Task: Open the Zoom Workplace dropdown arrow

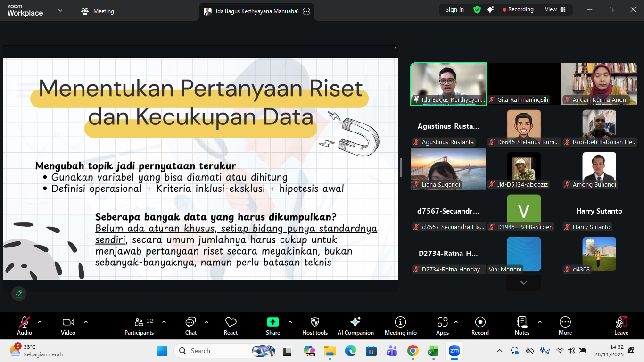Action: pos(60,10)
